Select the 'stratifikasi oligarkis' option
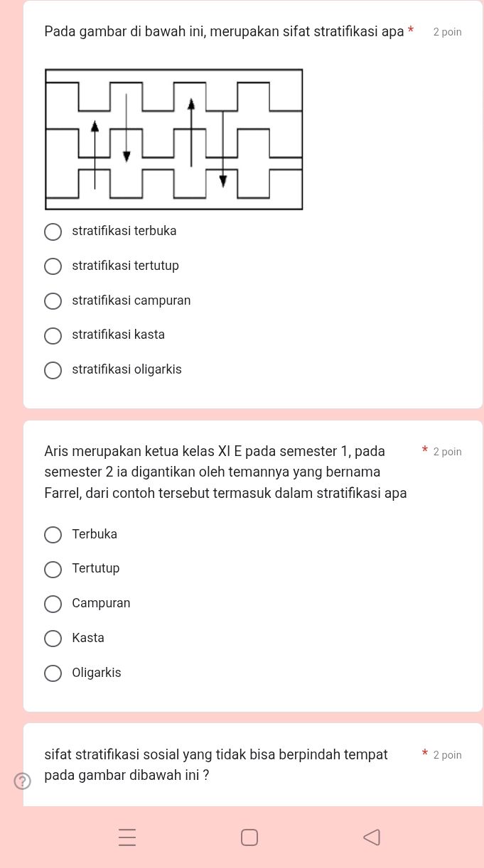The height and width of the screenshot is (868, 484). tap(53, 370)
